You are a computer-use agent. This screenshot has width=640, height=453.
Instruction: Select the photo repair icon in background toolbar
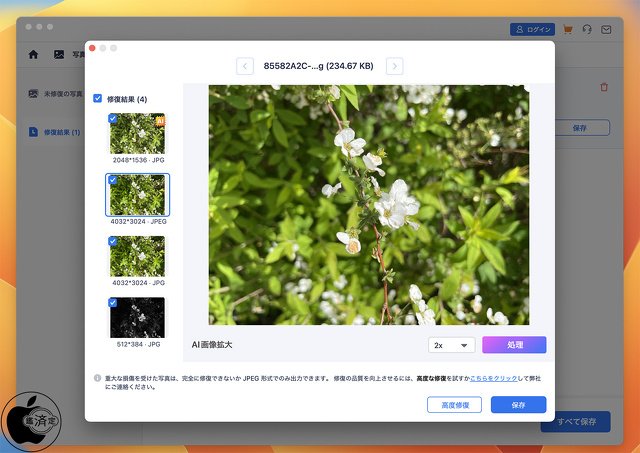(x=59, y=54)
